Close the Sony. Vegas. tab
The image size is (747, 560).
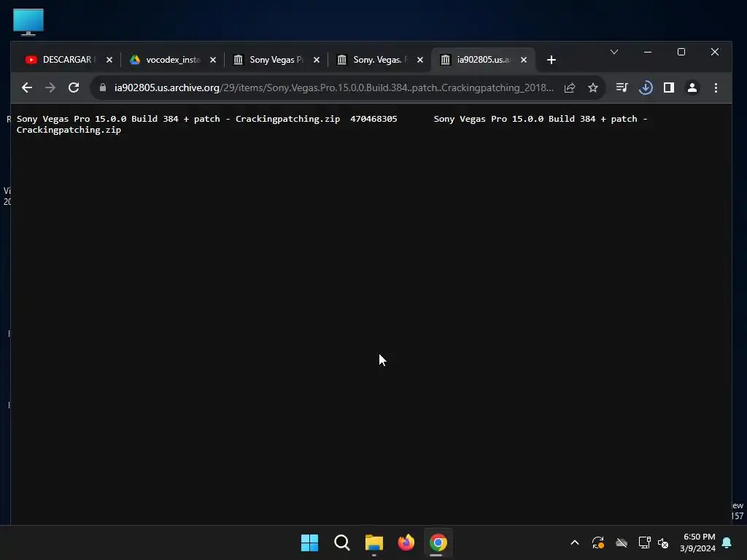pos(419,60)
